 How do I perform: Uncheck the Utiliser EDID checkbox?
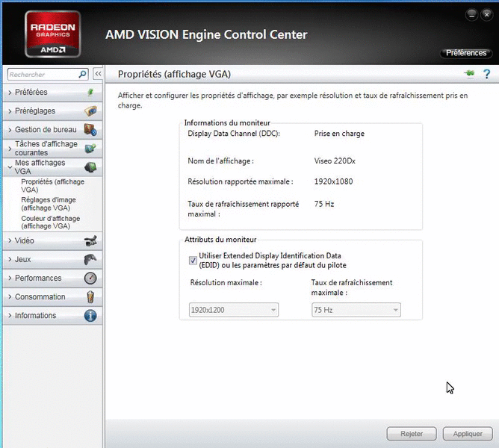tap(193, 261)
